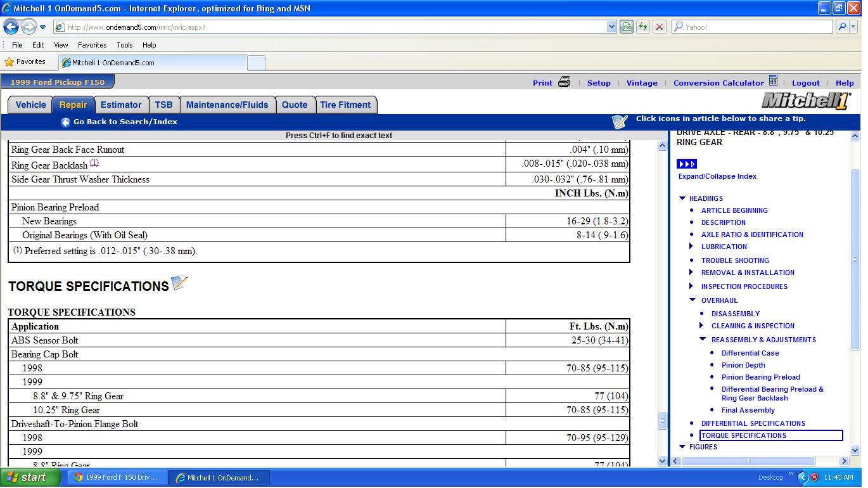Switch to the Quote tab

(x=295, y=105)
